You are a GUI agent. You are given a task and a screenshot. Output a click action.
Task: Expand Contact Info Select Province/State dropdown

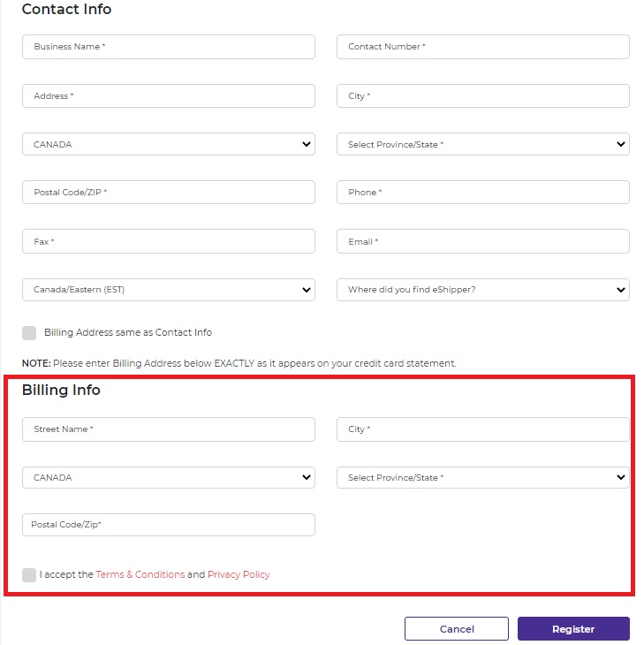click(482, 144)
